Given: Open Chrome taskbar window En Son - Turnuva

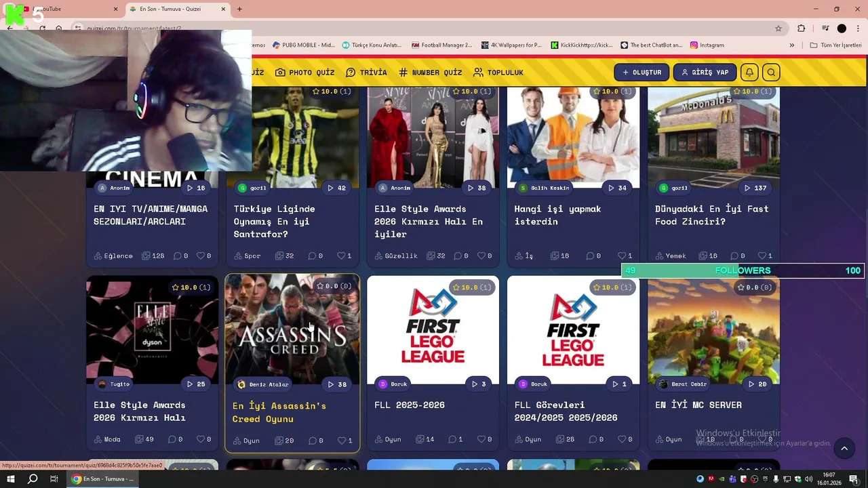Looking at the screenshot, I should 104,479.
